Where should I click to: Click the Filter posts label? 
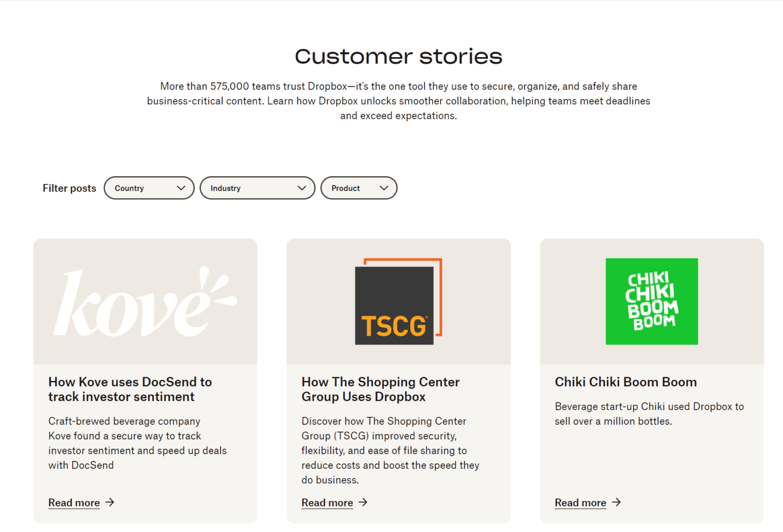point(69,188)
